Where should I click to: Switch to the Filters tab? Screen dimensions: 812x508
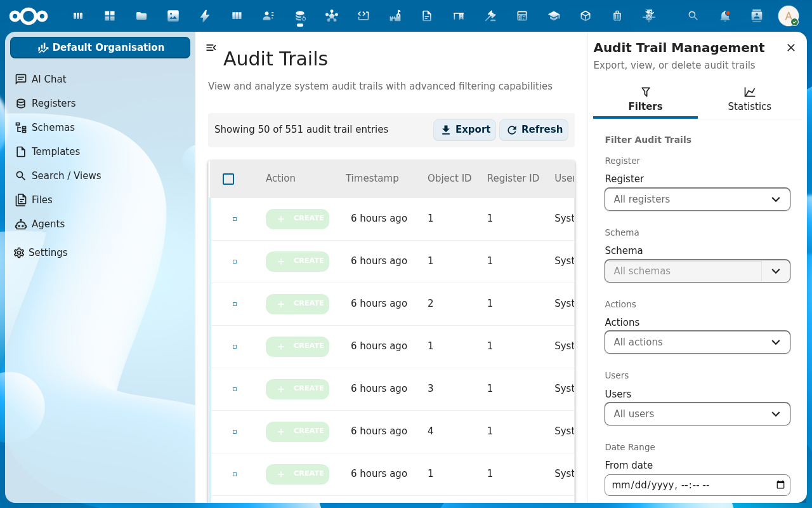point(645,100)
